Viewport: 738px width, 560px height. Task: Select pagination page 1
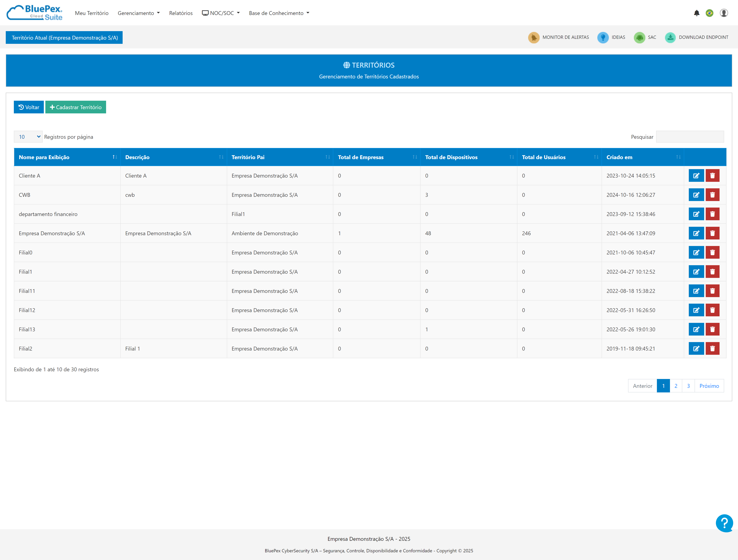tap(663, 386)
